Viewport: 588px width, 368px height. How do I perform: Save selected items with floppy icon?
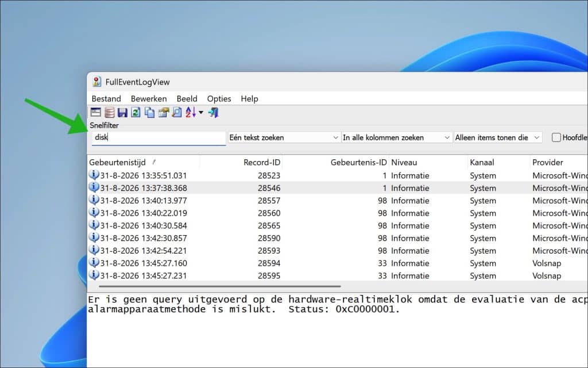coord(122,112)
